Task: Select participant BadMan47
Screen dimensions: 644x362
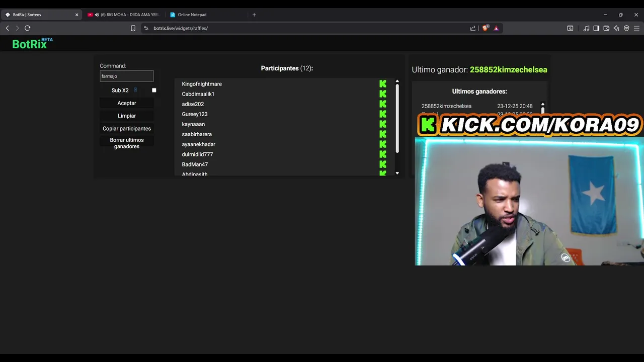Action: point(195,164)
